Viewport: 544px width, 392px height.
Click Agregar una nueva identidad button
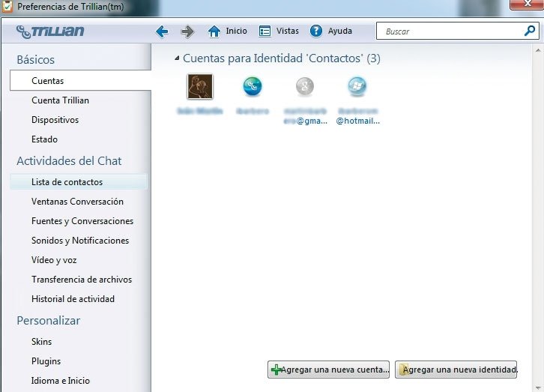pos(456,370)
